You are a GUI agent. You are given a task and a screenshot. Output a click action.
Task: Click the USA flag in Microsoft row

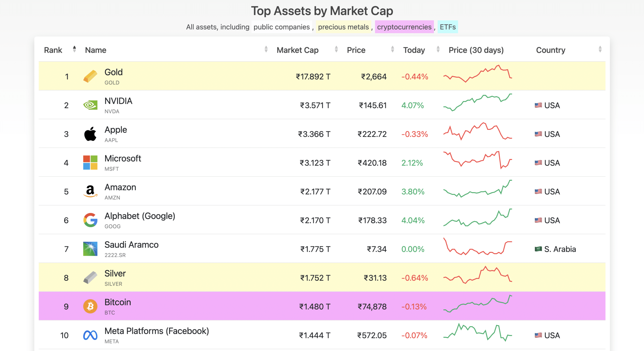pos(538,163)
